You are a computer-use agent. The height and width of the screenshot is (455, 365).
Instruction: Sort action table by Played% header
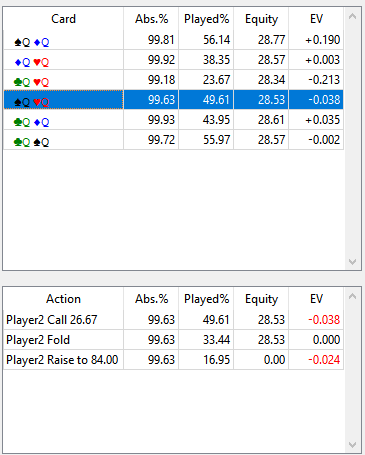(206, 299)
